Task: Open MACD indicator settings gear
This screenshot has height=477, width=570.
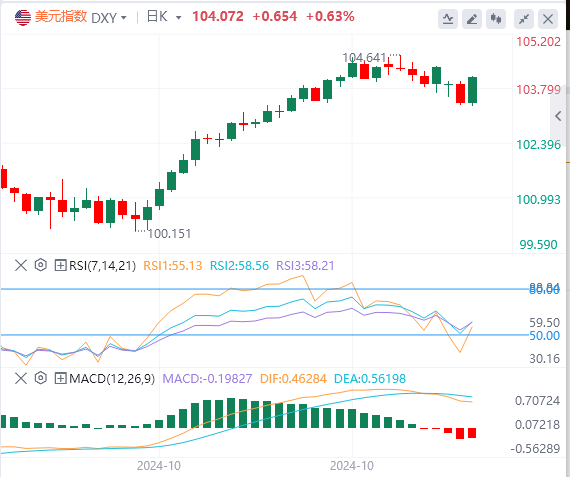Action: (x=41, y=378)
